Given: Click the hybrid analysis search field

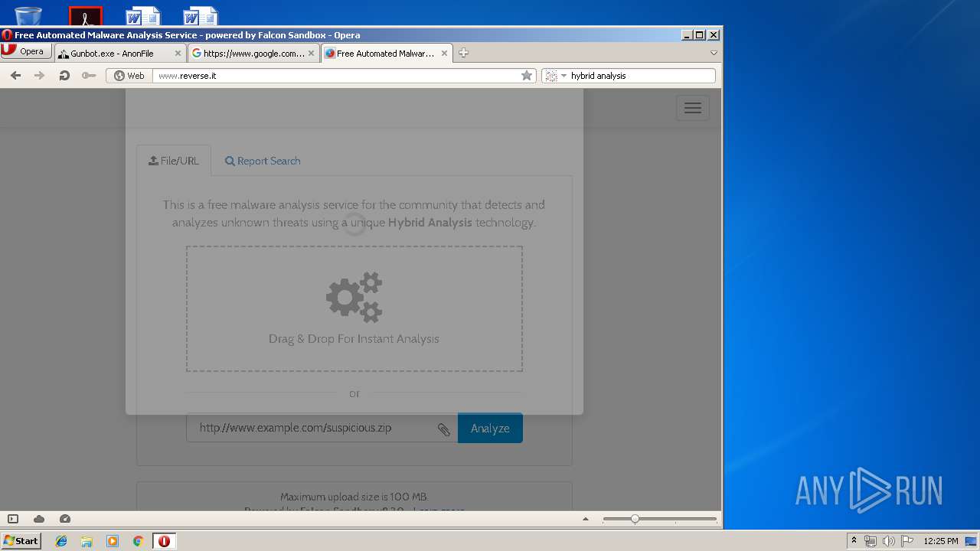Looking at the screenshot, I should [642, 76].
